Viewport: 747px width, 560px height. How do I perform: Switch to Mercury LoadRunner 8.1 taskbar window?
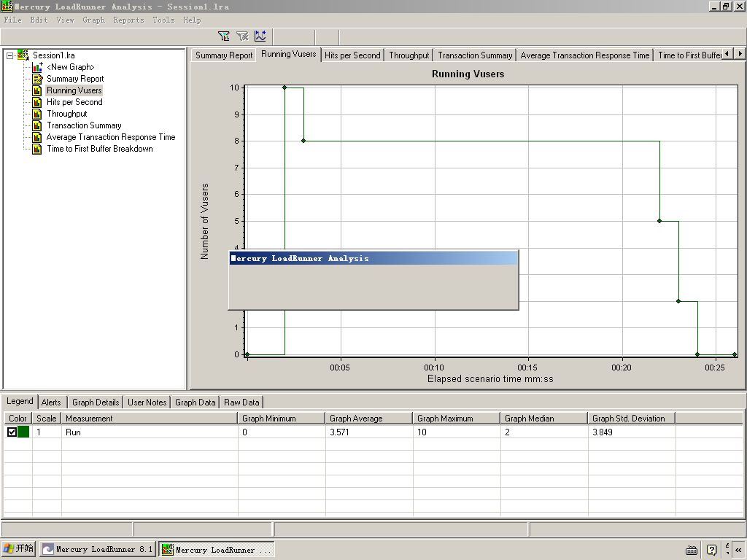click(98, 549)
